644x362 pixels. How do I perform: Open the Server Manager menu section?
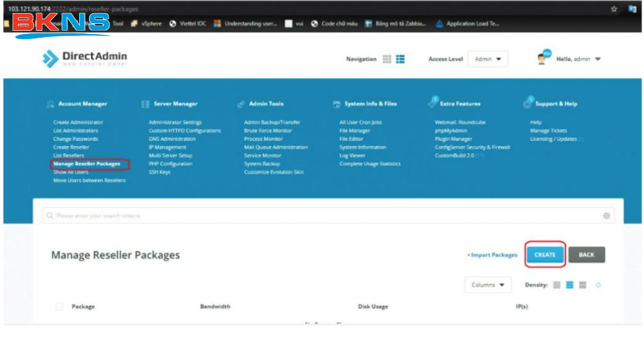point(175,103)
